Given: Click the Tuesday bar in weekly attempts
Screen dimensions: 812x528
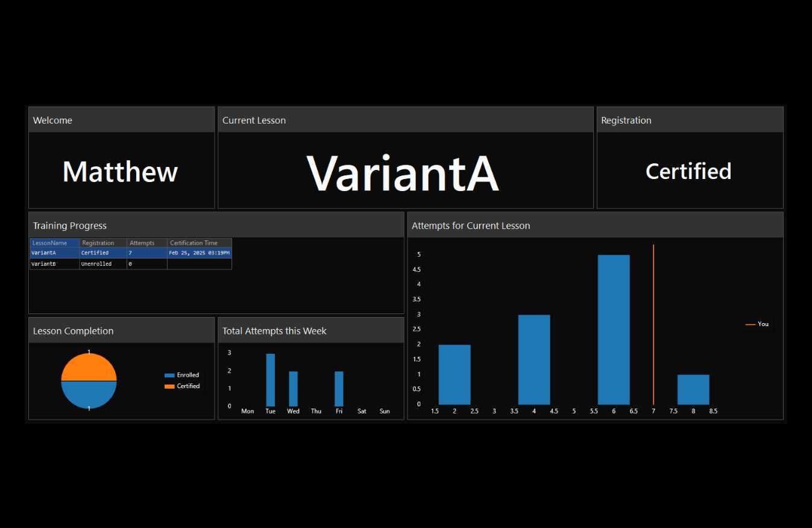Looking at the screenshot, I should tap(271, 380).
